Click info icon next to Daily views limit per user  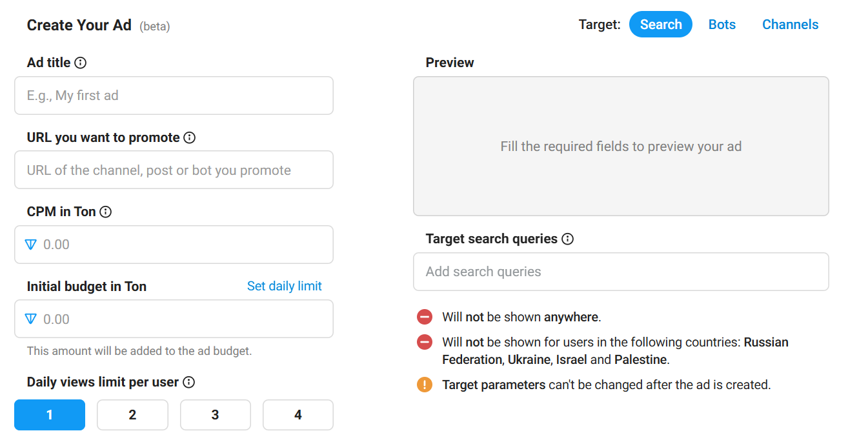(x=188, y=382)
